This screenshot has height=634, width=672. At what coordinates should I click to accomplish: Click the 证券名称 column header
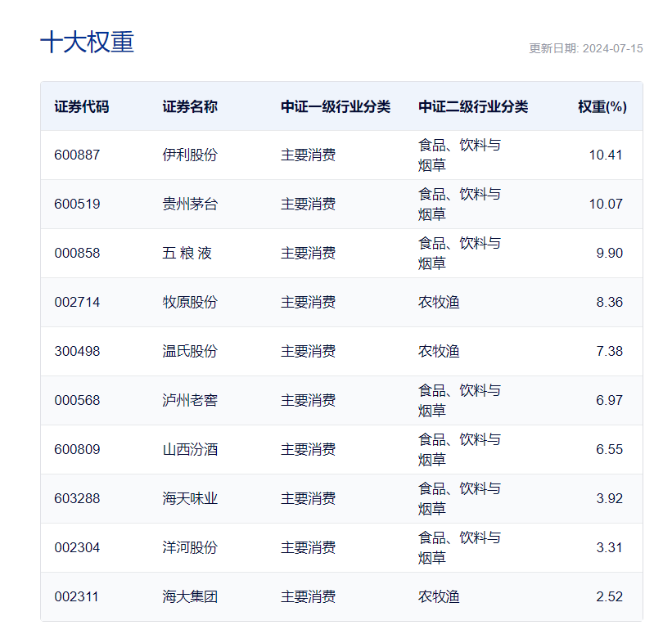click(190, 106)
